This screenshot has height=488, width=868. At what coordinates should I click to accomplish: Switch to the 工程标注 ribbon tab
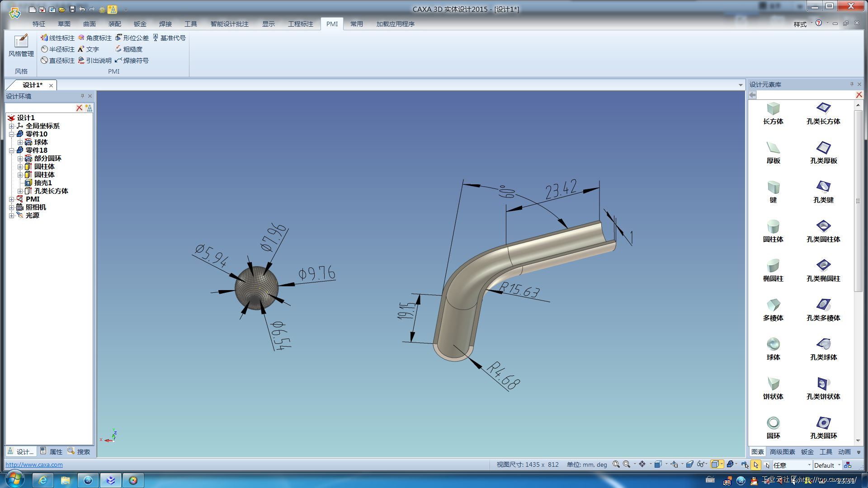[x=301, y=24]
